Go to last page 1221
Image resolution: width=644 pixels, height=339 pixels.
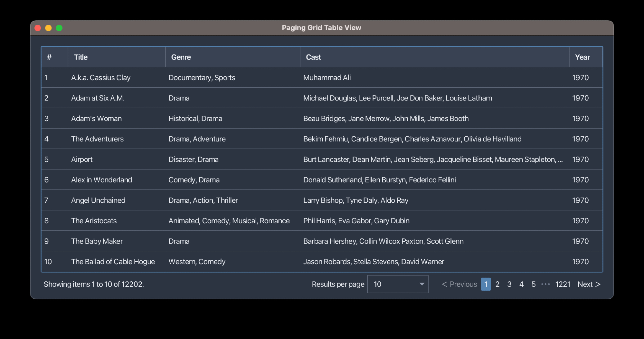pos(563,284)
